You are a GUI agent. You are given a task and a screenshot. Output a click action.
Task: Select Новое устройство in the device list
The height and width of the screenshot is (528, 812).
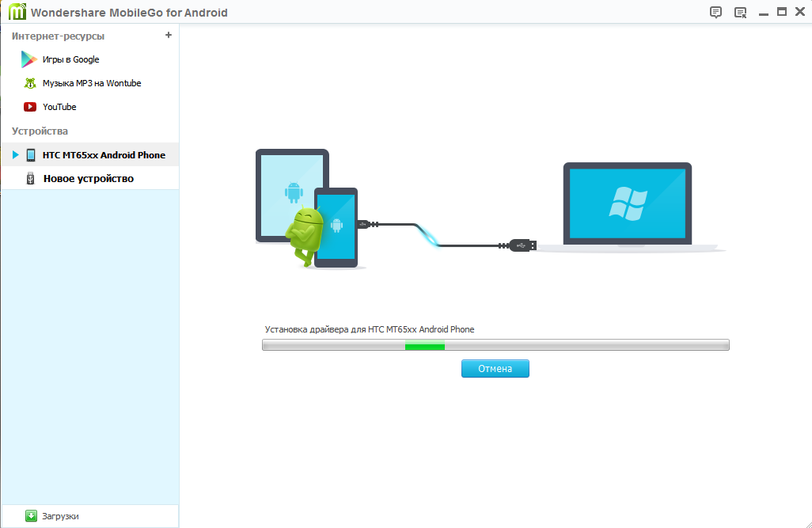(x=88, y=179)
